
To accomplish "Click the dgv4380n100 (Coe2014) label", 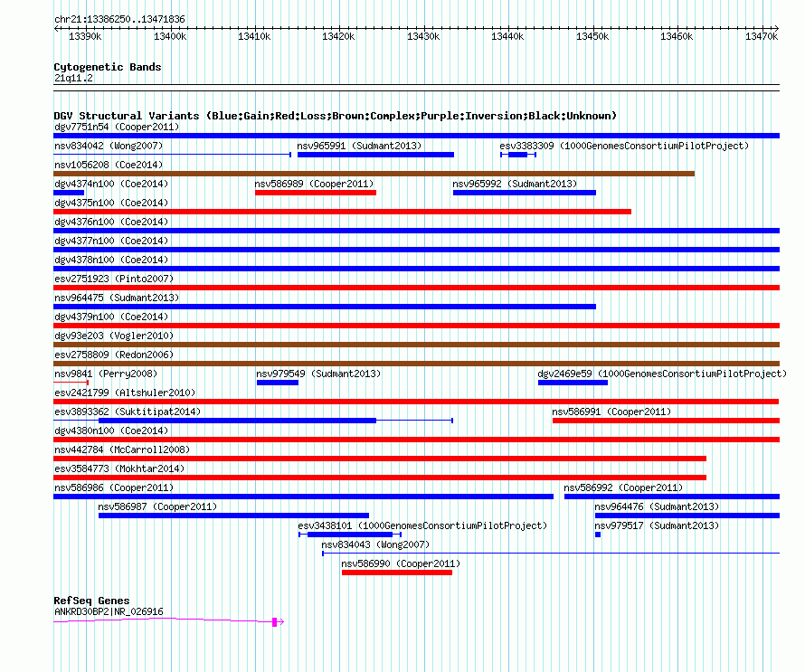I will tap(111, 431).
